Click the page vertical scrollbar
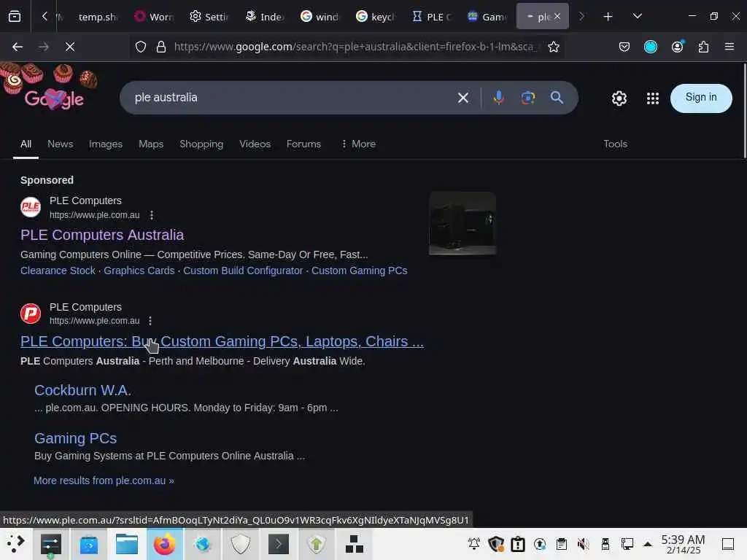Viewport: 747px width, 560px height. point(744,111)
